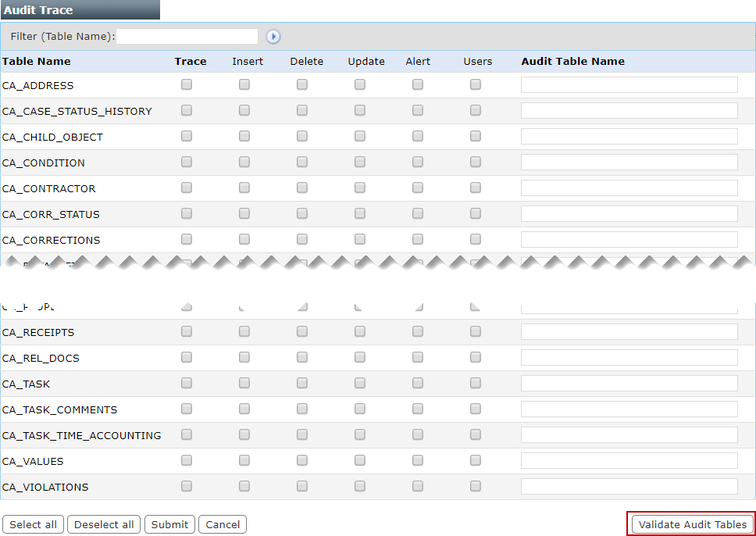The height and width of the screenshot is (536, 756).
Task: Click the Filter Table Name input box
Action: (187, 36)
